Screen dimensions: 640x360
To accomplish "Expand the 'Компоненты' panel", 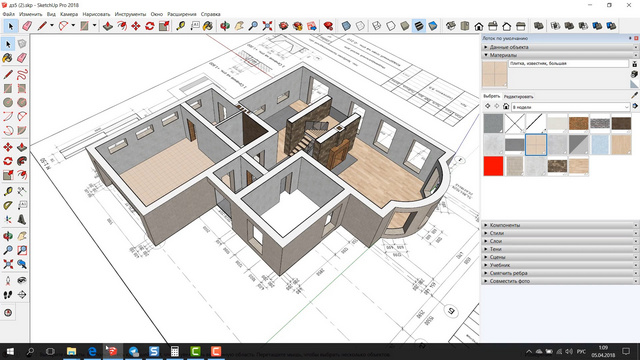I will tap(560, 225).
